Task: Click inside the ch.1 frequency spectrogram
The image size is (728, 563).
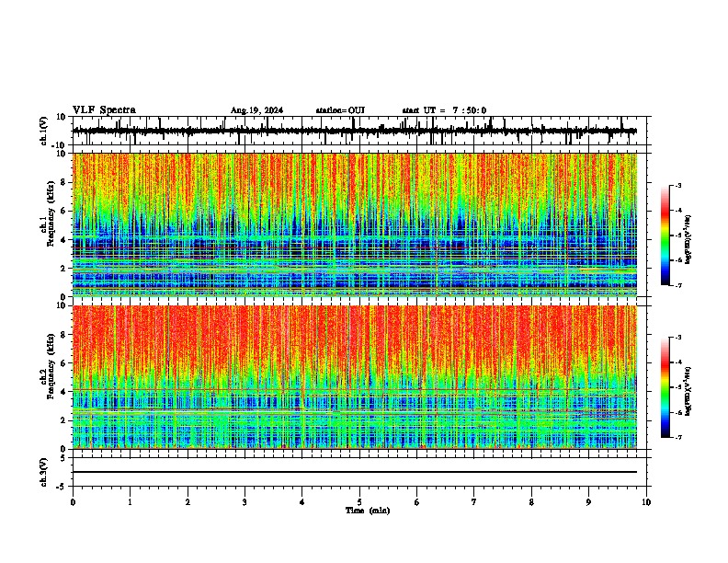Action: (x=354, y=224)
